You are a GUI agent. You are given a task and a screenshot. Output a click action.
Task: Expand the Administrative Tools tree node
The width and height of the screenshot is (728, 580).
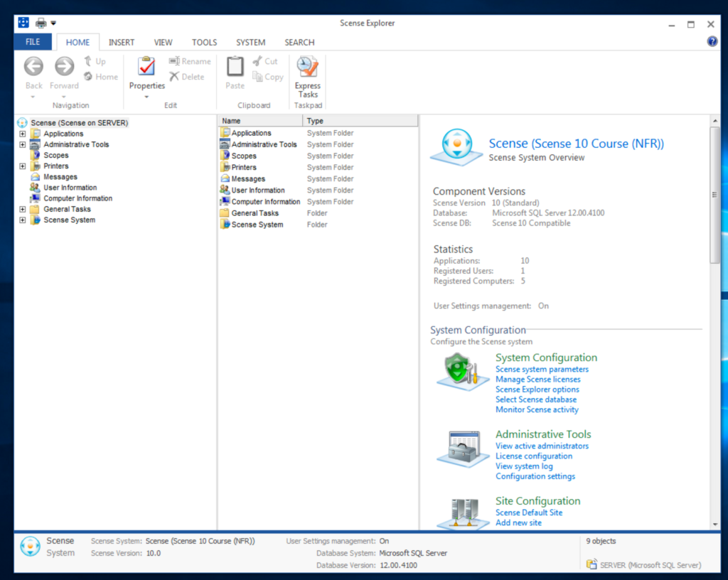tap(22, 144)
